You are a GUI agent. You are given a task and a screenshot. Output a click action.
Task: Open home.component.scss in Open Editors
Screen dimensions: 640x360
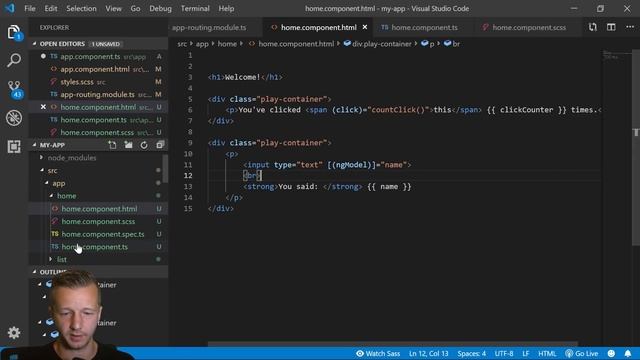coord(98,132)
